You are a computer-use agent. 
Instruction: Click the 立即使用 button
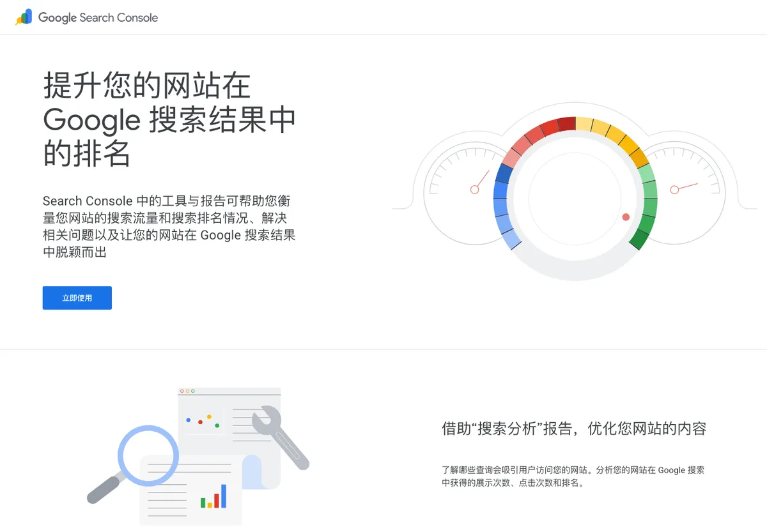(77, 298)
